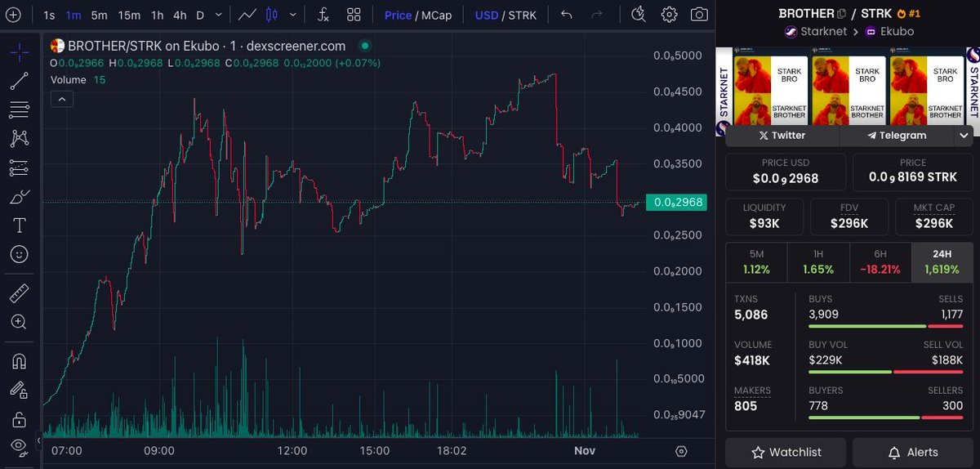
Task: Add pair to Watchlist
Action: (x=786, y=452)
